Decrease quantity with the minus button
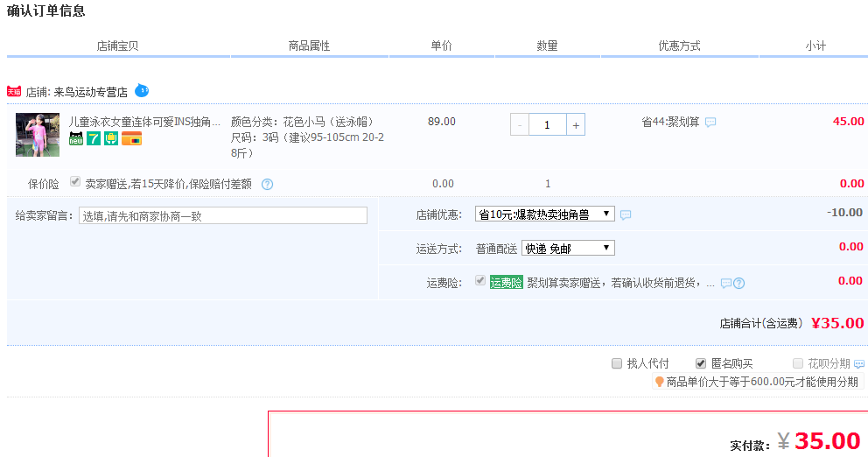Screen dimensions: 868x457 (519, 124)
